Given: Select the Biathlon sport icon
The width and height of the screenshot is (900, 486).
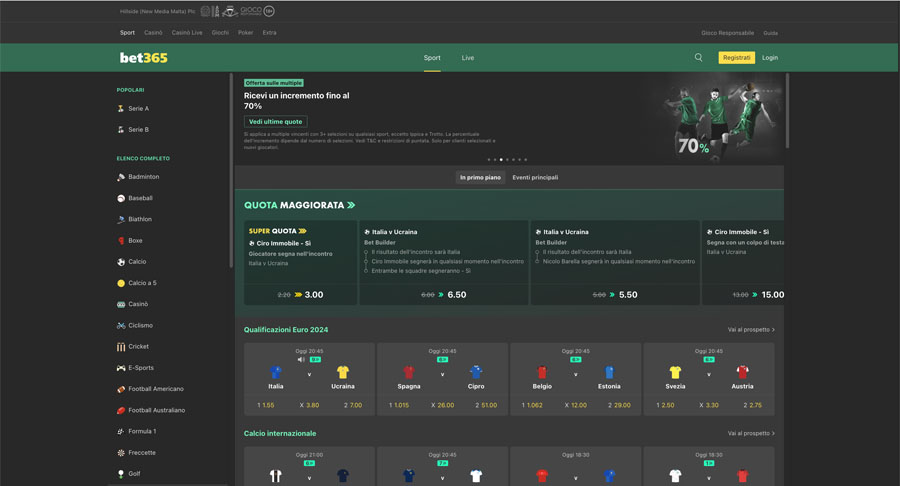Looking at the screenshot, I should tap(121, 219).
